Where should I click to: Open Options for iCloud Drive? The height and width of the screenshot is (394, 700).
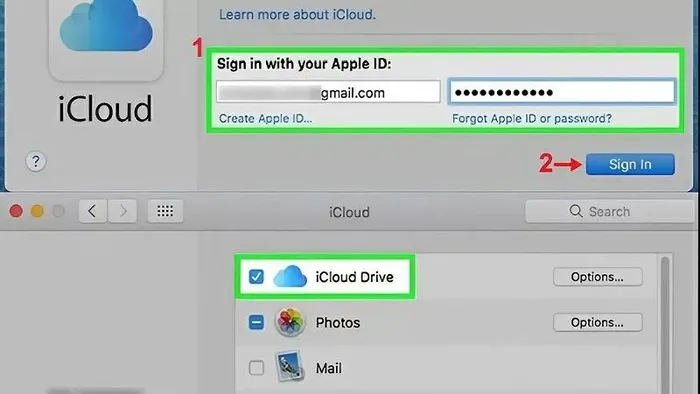point(597,277)
